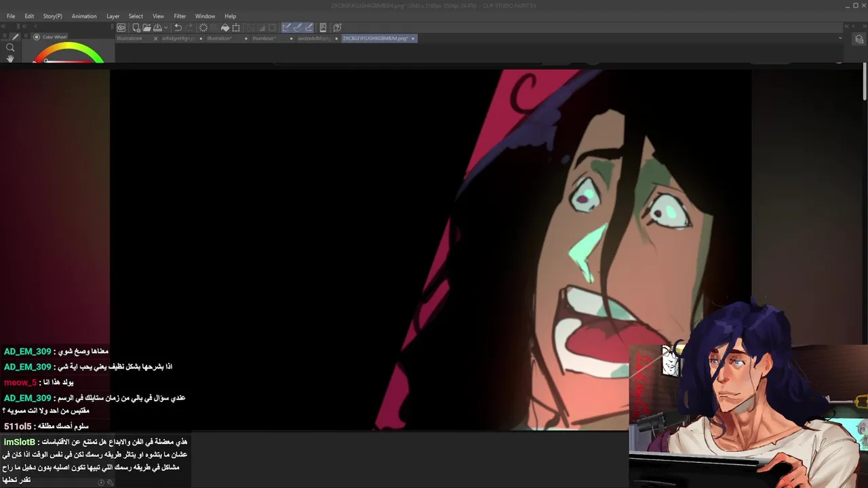Open the Filter menu

(x=180, y=16)
